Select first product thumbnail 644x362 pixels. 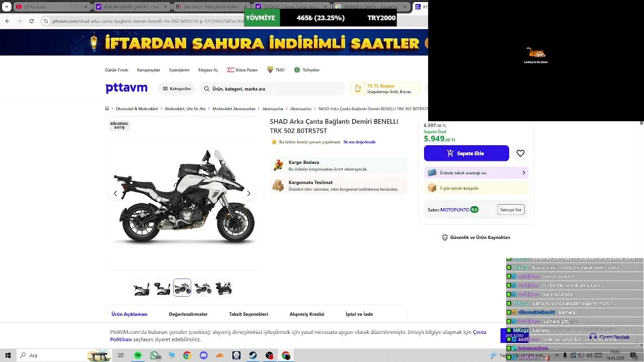pyautogui.click(x=141, y=288)
